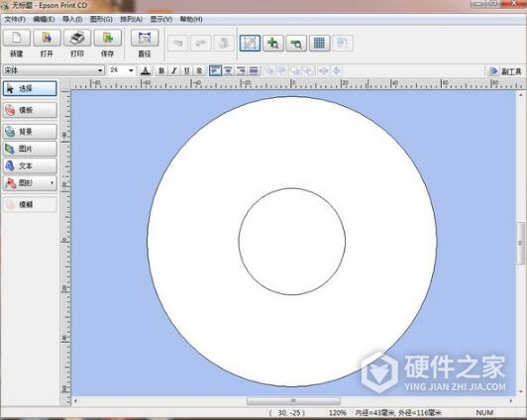Screen dimensions: 527x420
Task: Zoom in with the plus magnifier
Action: click(273, 43)
